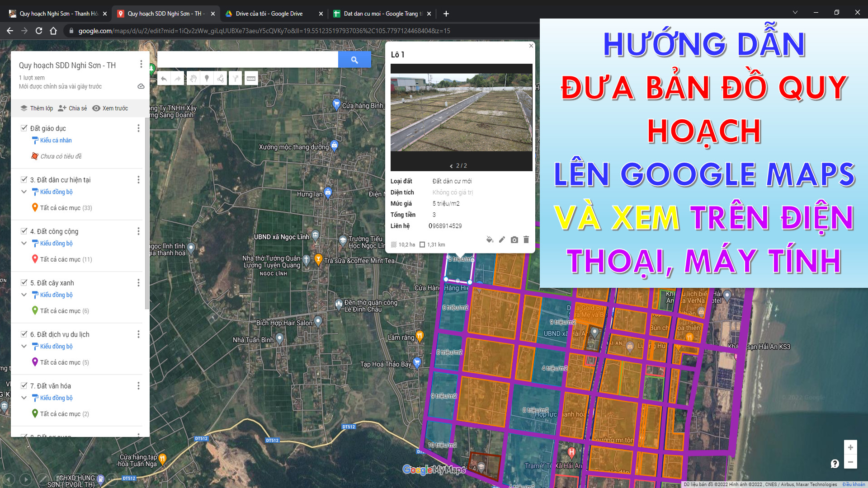Switch to Dat dan cu moi Google Sheets tab
The height and width of the screenshot is (488, 868).
tap(382, 14)
